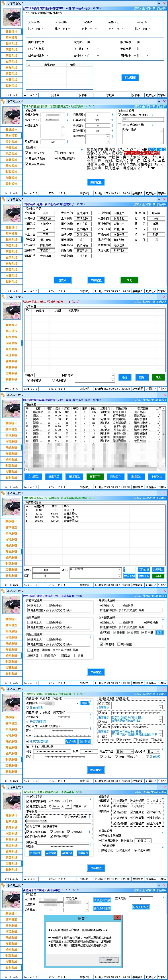Click 关键词 input field in 问答设置
This screenshot has width=168, height=980.
click(47, 375)
